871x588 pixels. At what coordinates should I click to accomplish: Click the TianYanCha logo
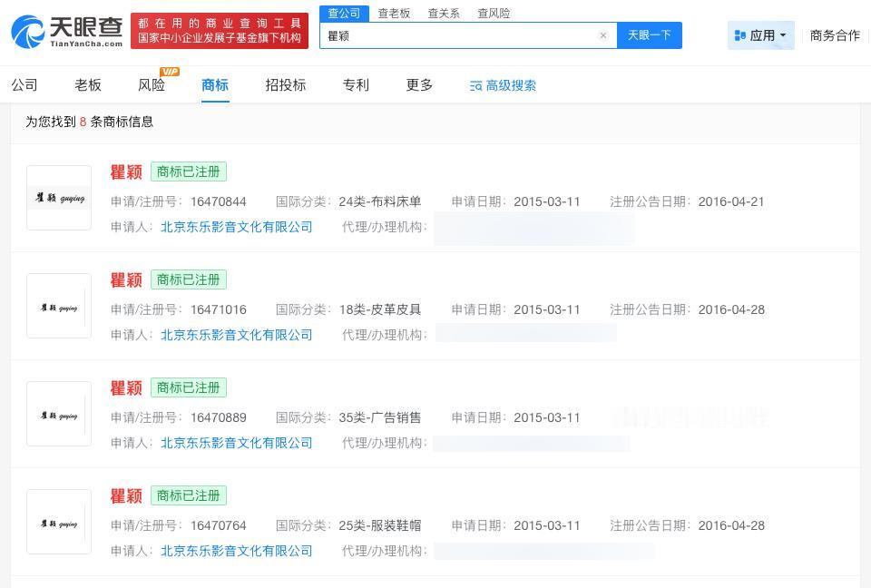[x=66, y=31]
